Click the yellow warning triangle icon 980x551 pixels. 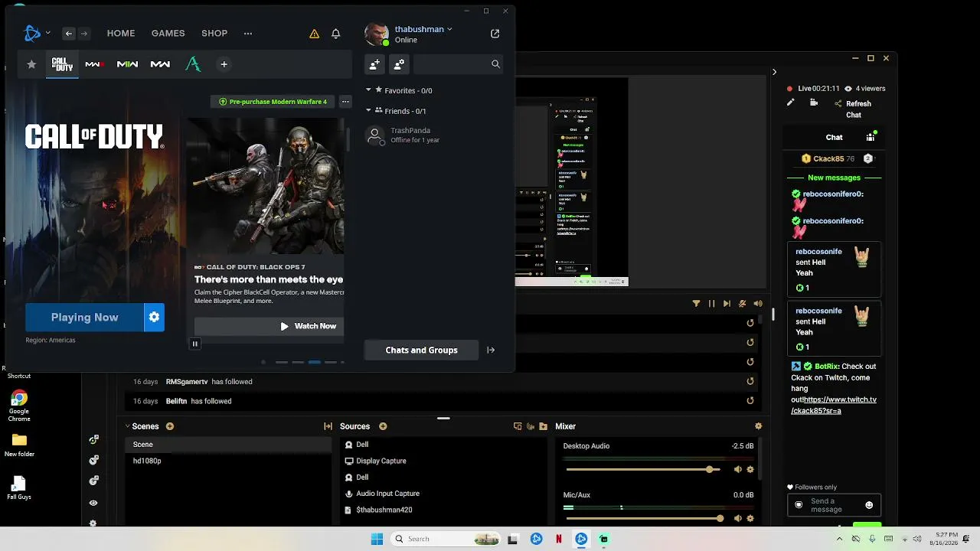click(314, 34)
